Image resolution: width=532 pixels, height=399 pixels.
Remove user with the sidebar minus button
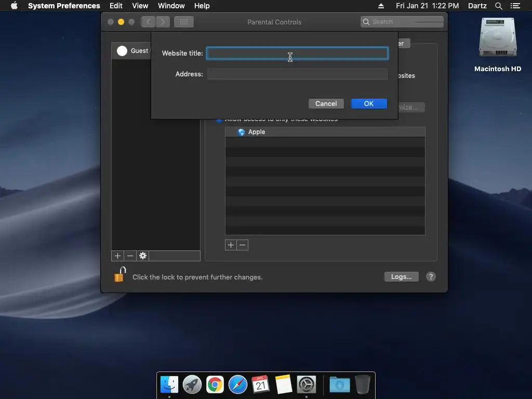[x=130, y=256]
